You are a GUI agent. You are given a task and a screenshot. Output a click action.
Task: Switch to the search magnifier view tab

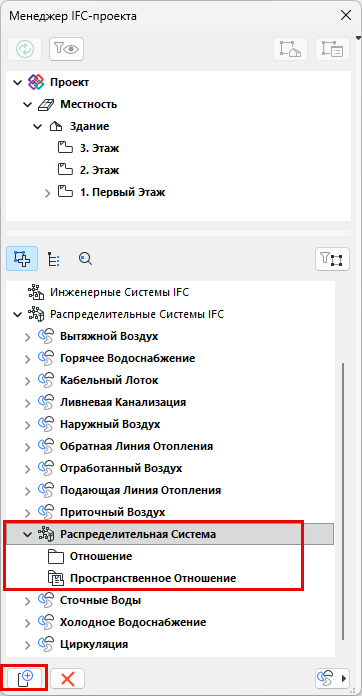tap(85, 258)
